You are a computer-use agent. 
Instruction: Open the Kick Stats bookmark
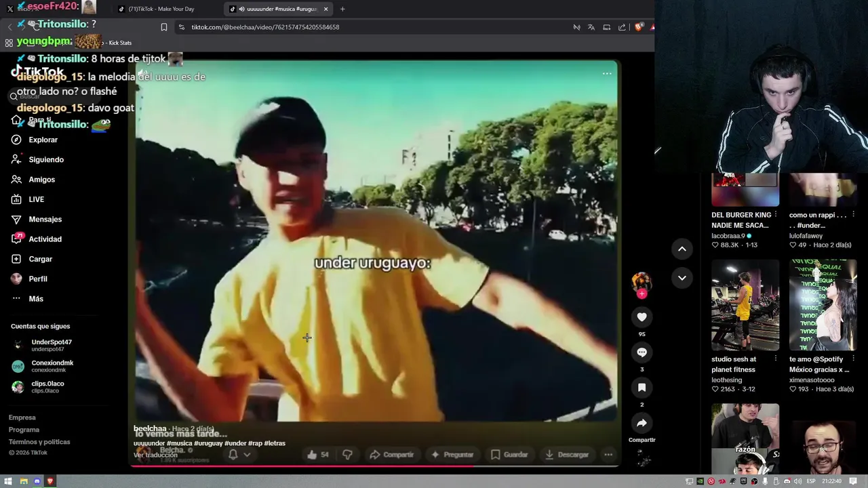pos(120,43)
